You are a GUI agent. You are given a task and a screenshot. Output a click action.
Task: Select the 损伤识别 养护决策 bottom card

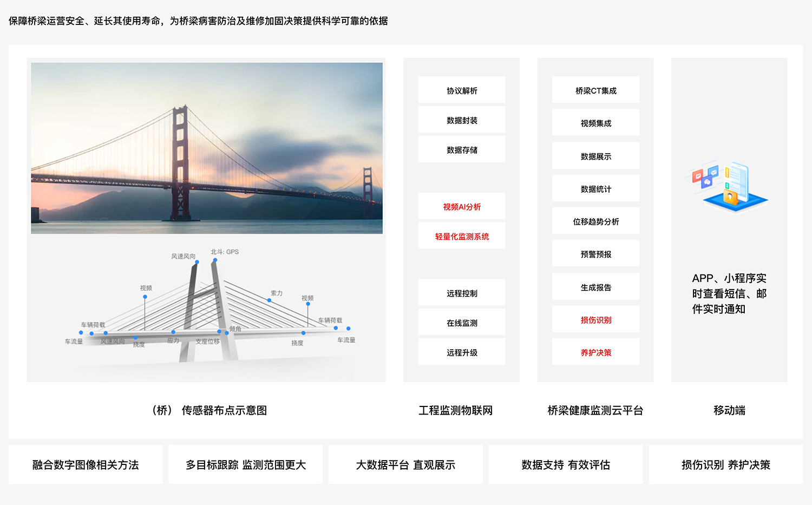click(726, 464)
